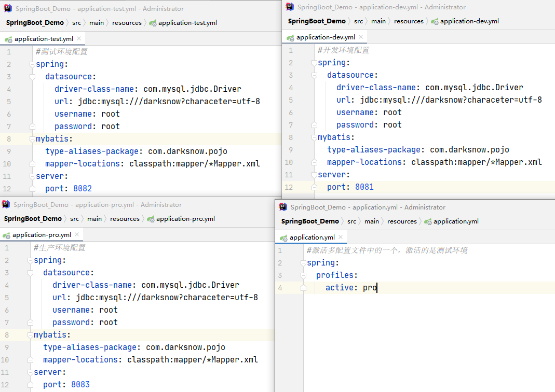Collapse the spring block in application-dev.yml
The image size is (555, 392).
314,63
